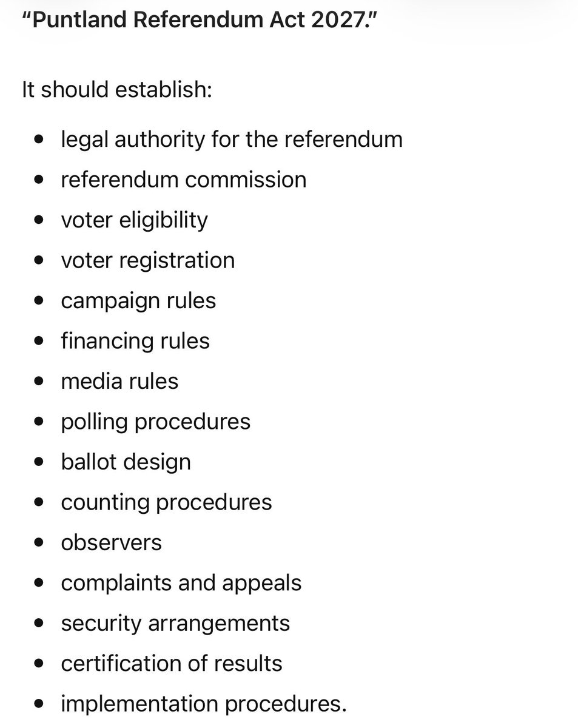Click the bullet point beside "media rules"
The image size is (578, 728).
(x=39, y=382)
